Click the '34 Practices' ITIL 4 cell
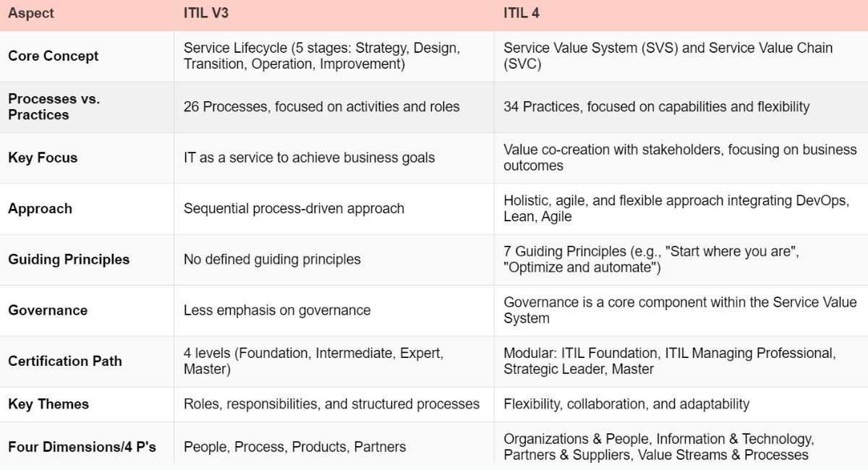The image size is (868, 470). tap(656, 106)
